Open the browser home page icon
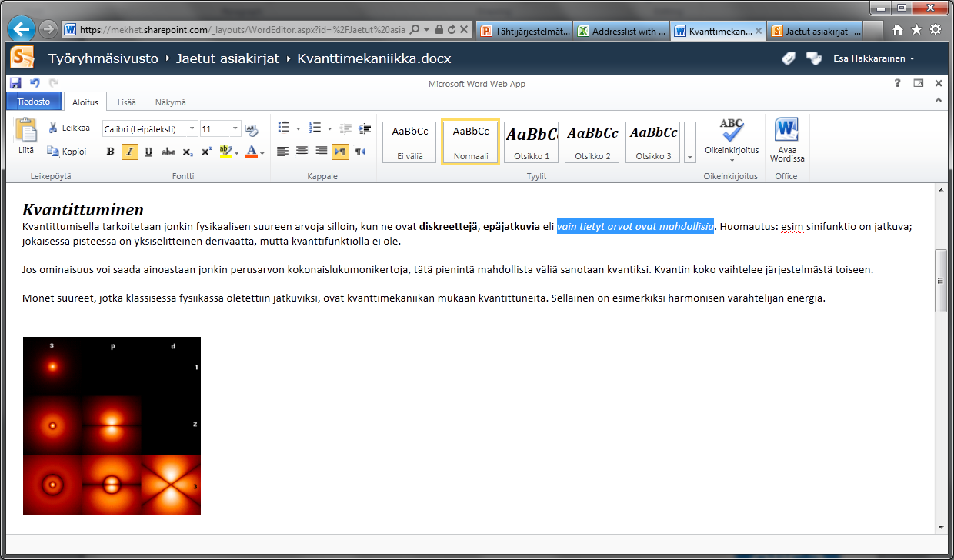The width and height of the screenshot is (954, 560). (898, 30)
